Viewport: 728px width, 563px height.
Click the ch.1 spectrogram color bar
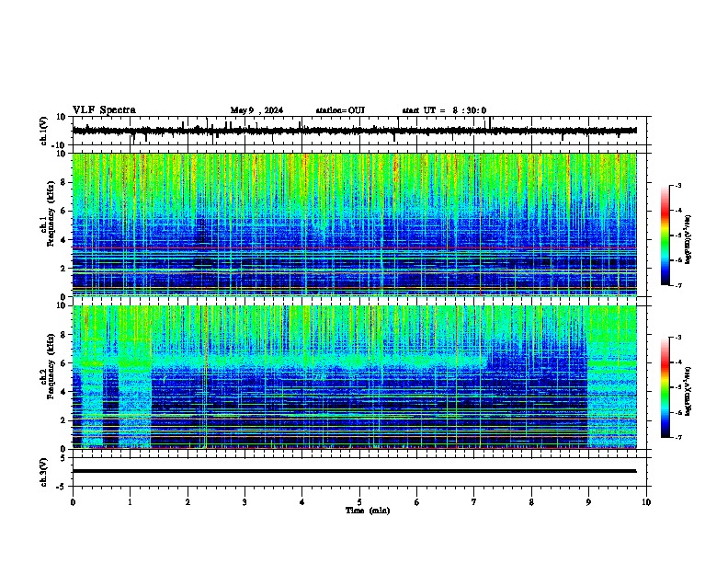pos(665,236)
